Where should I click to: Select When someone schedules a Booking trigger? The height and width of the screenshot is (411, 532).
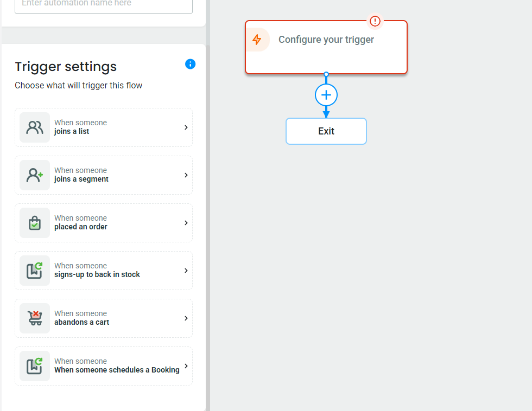pyautogui.click(x=104, y=366)
